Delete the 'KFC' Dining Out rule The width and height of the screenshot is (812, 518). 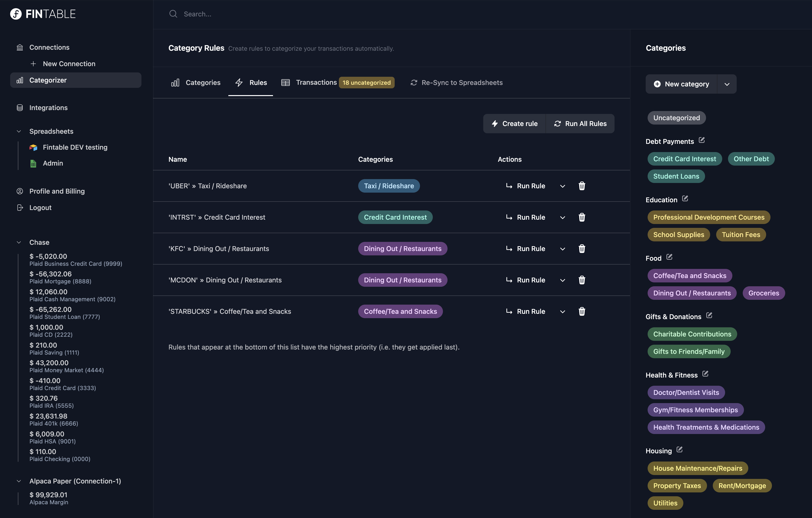[x=582, y=249]
